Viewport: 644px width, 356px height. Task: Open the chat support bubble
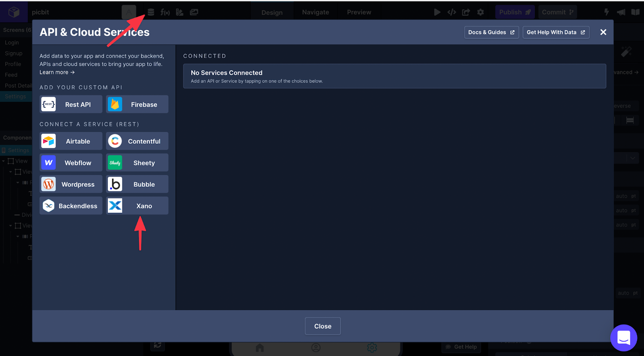pos(623,337)
